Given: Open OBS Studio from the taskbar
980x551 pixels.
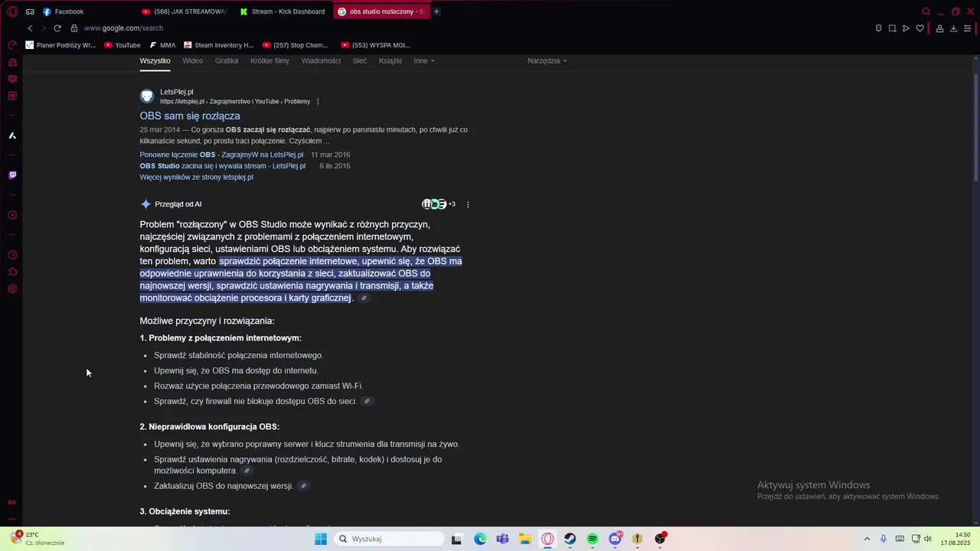Looking at the screenshot, I should [660, 539].
